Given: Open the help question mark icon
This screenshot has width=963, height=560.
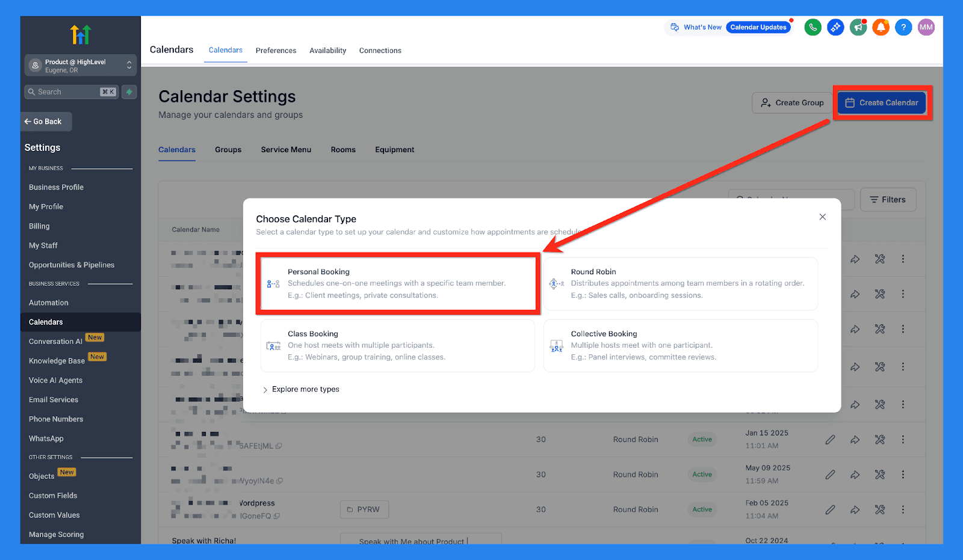Looking at the screenshot, I should [x=903, y=27].
